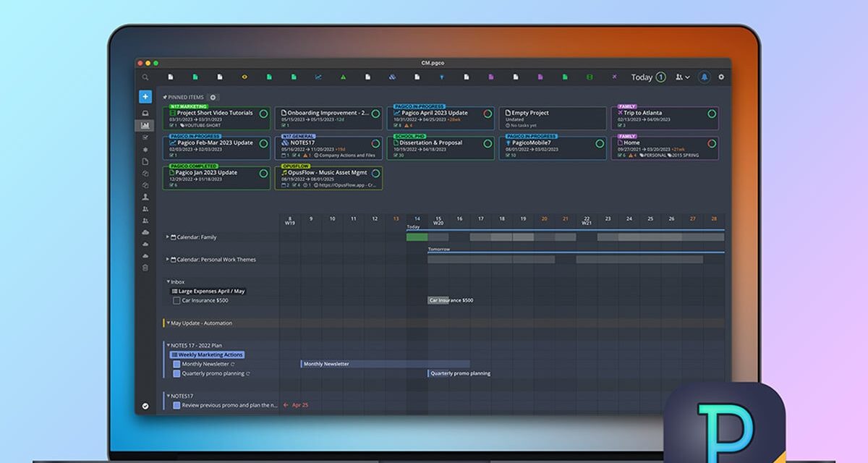Screen dimensions: 868x463
Task: Open the team members dropdown
Action: 682,77
